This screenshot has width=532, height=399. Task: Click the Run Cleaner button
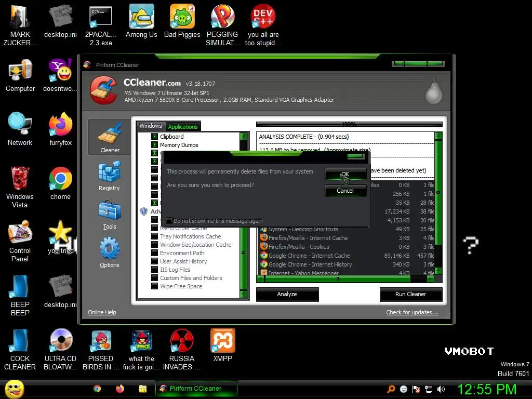pos(410,294)
